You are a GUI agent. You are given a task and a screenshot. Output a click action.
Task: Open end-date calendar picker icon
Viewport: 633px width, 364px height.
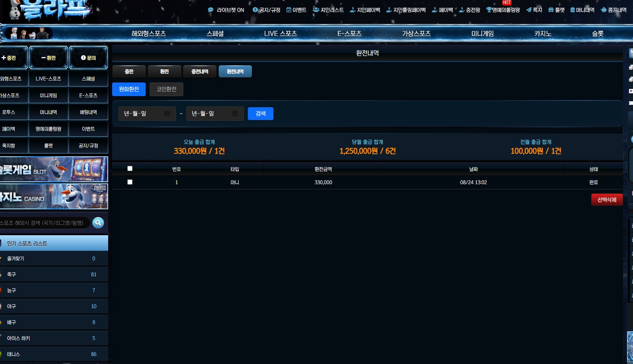[x=235, y=114]
